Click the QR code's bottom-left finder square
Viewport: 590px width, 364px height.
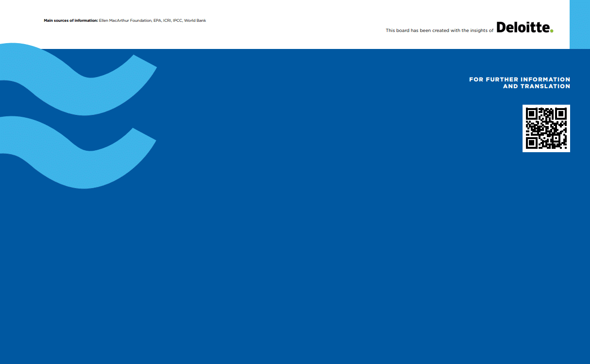(x=531, y=143)
